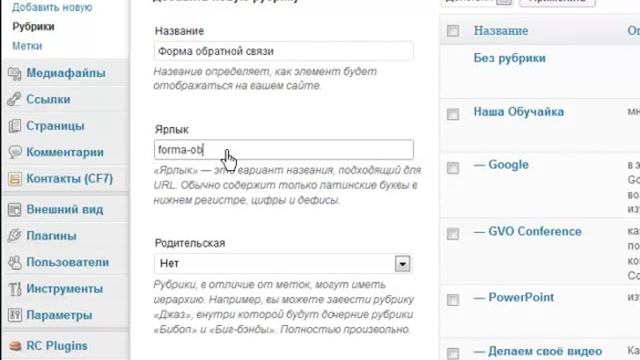
Task: Open the GVO Conference category
Action: coord(535,231)
